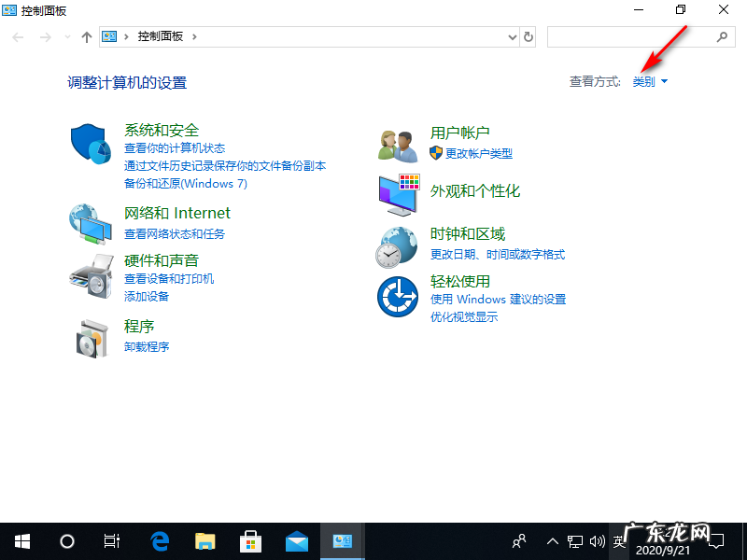747x560 pixels.
Task: Open the 类别 view mode dropdown
Action: [x=648, y=81]
